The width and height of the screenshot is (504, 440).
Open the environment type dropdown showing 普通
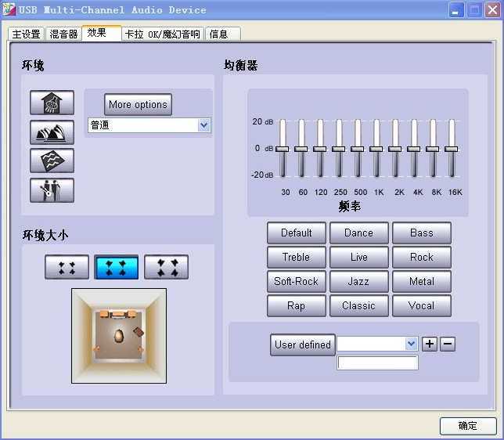tap(149, 125)
